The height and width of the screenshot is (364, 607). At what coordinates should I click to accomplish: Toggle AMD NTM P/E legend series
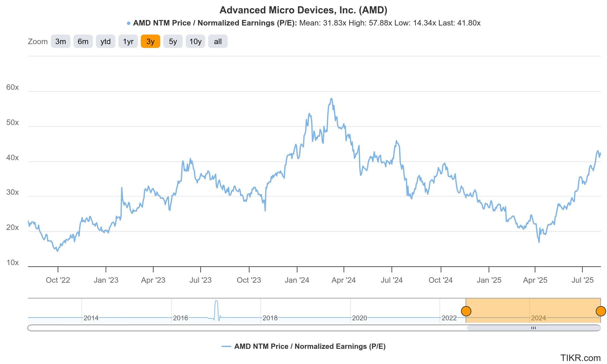point(310,346)
